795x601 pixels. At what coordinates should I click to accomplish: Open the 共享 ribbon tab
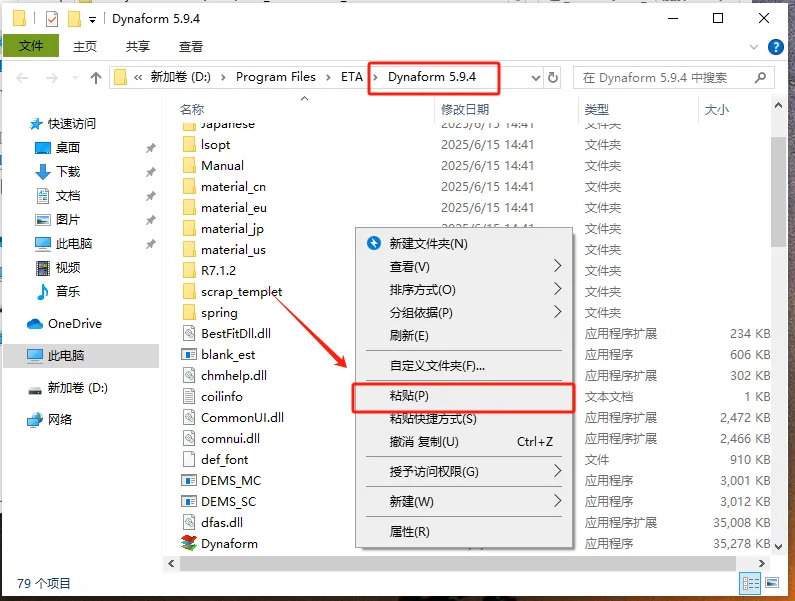[137, 47]
